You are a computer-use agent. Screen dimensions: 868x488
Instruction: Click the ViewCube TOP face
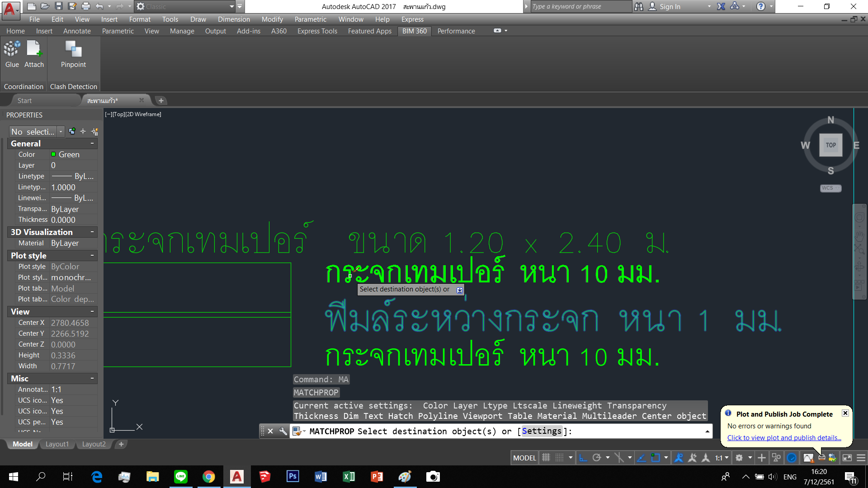[x=830, y=145]
